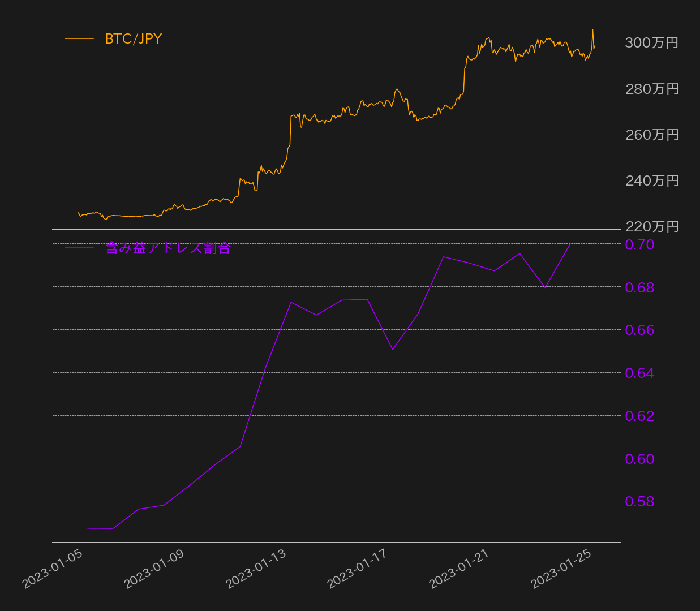
Task: Click the 2023-01-21 date label
Action: click(x=459, y=569)
